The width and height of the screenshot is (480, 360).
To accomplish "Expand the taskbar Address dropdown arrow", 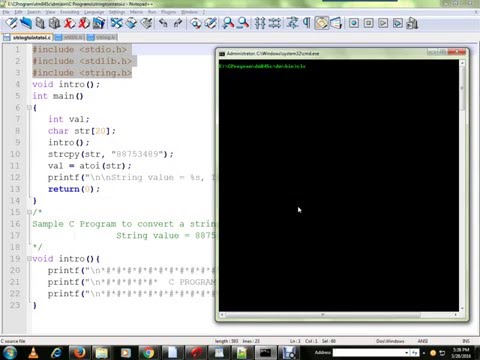I will coord(406,352).
